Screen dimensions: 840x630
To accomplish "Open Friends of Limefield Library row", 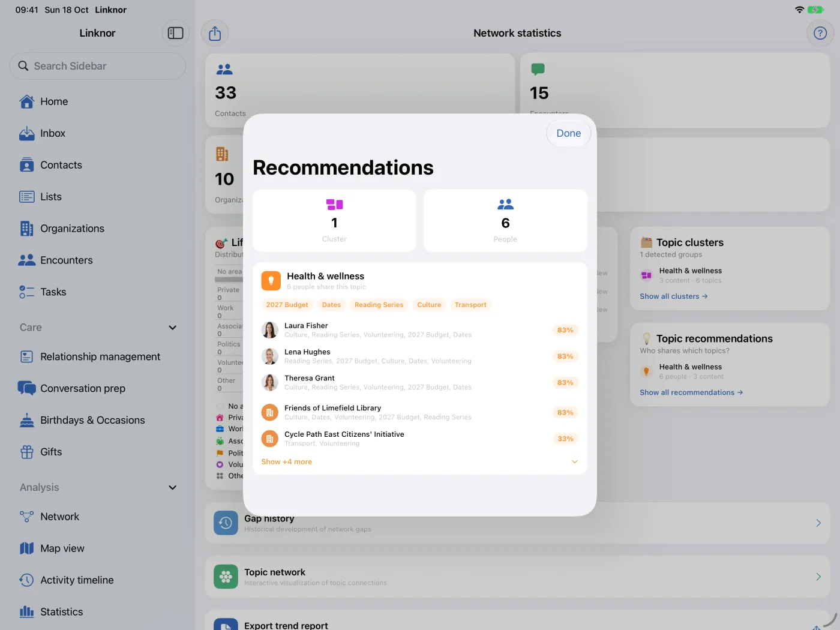I will point(419,412).
